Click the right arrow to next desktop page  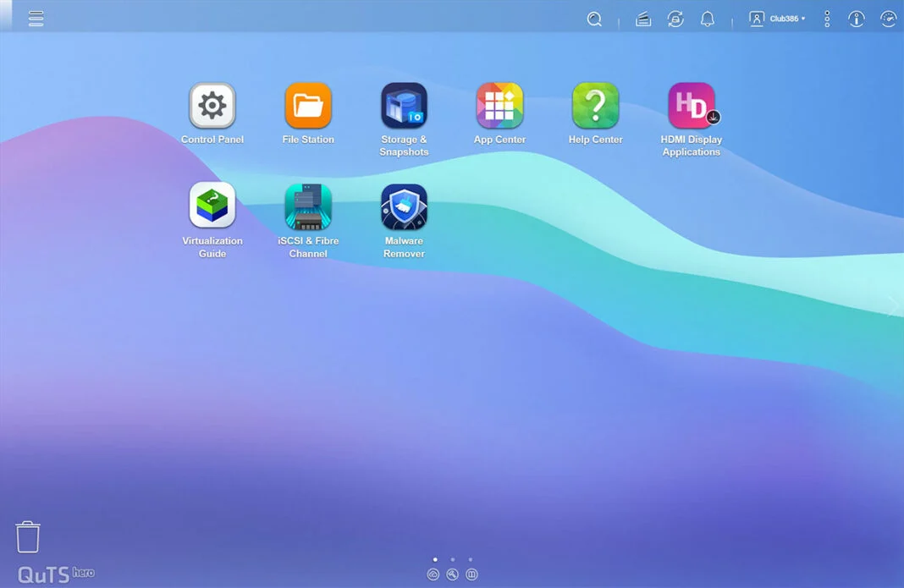892,306
